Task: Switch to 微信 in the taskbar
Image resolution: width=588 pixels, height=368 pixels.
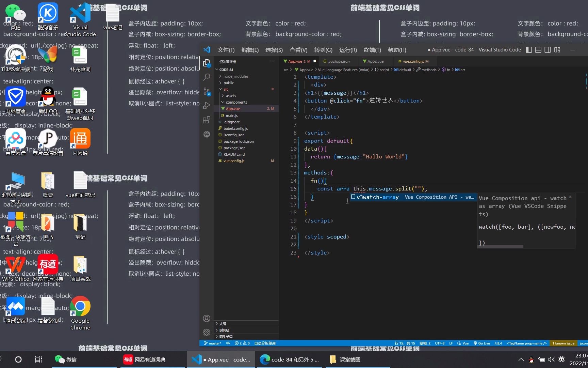Action: pos(84,359)
